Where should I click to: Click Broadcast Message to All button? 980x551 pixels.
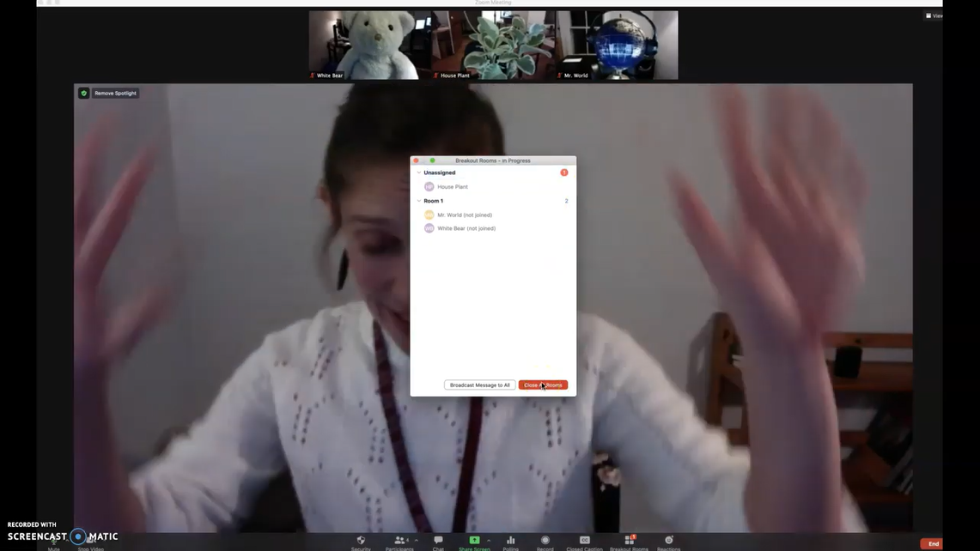point(480,384)
